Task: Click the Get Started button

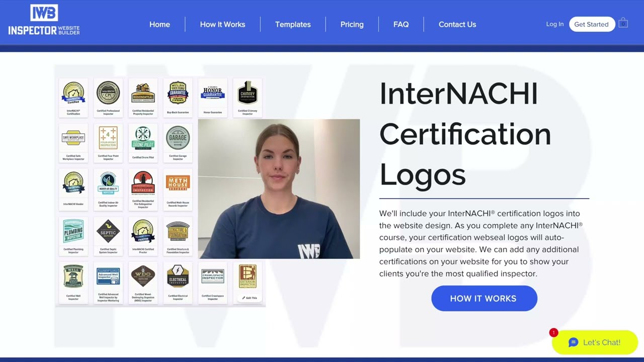Action: click(x=592, y=24)
